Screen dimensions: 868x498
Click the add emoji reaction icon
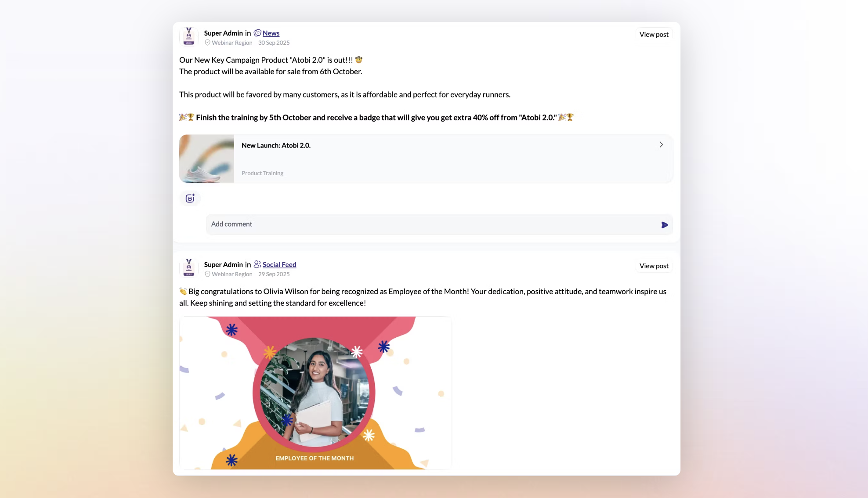[x=190, y=198]
